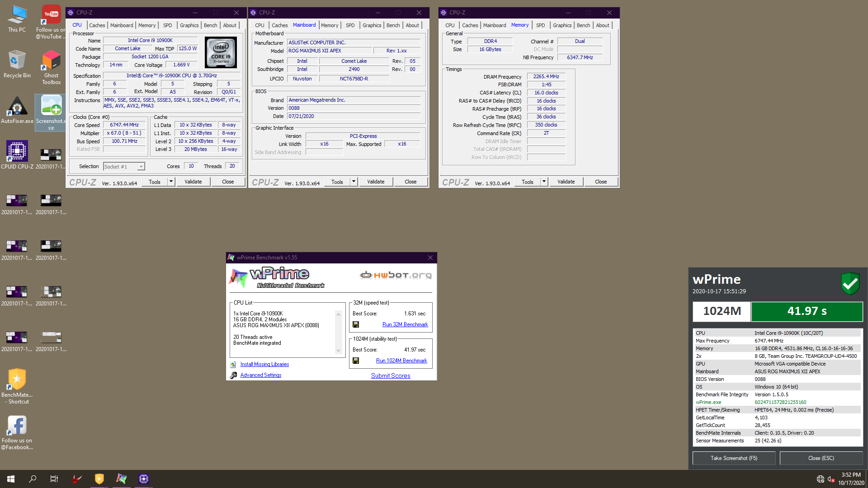Screen dimensions: 868x488
Task: Close the wPrime Benchmark window
Action: (x=430, y=258)
